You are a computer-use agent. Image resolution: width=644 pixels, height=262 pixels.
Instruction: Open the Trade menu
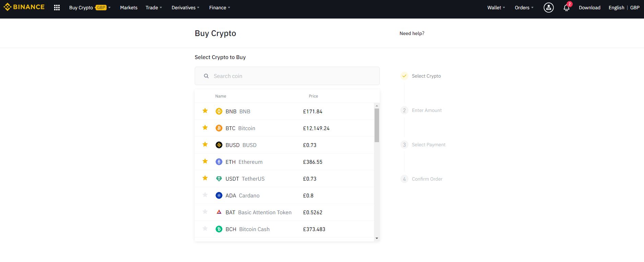coord(154,8)
